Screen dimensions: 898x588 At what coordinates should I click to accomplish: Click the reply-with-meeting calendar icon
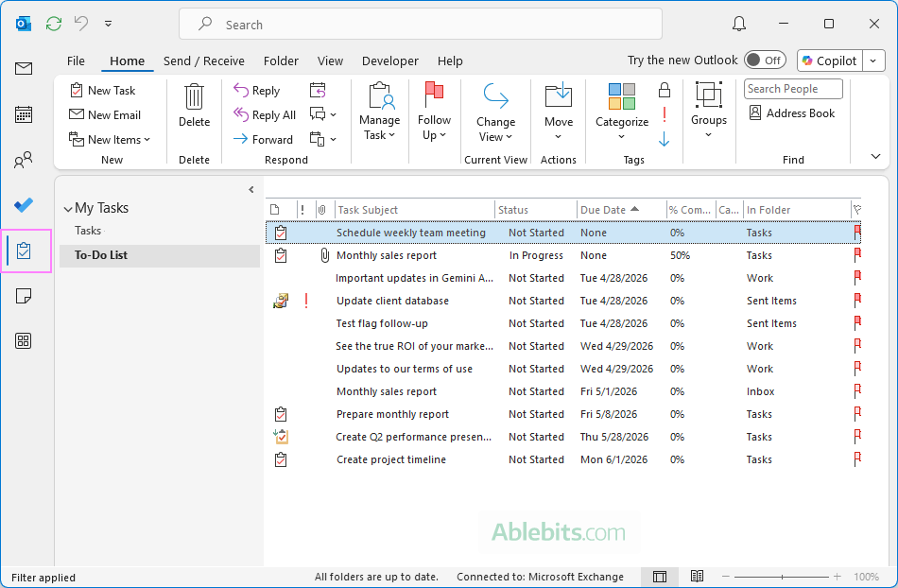pyautogui.click(x=318, y=90)
